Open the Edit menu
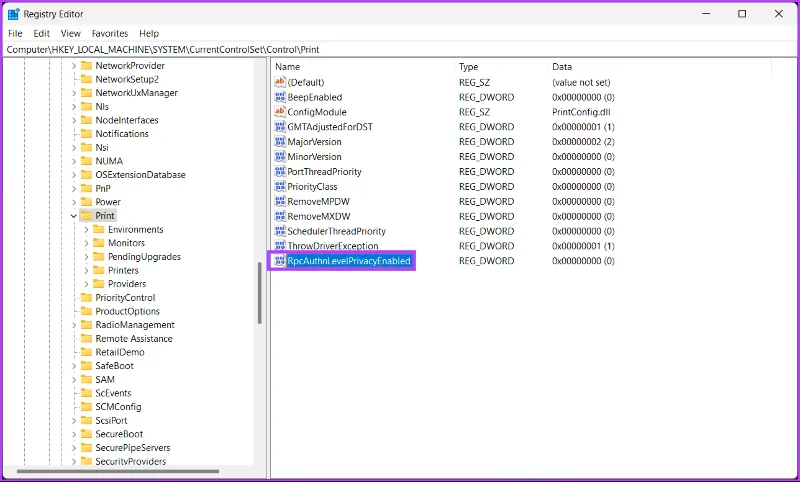 pyautogui.click(x=41, y=33)
